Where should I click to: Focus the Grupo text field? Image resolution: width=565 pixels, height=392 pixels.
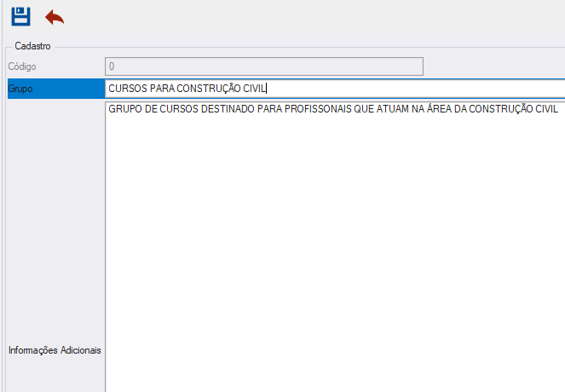[x=335, y=89]
